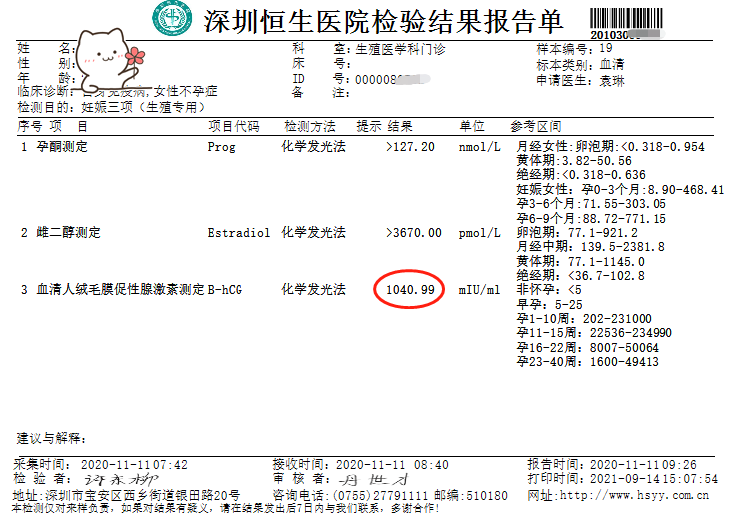Viewport: 734px width, 518px height.
Task: Click the requesting doctor name 袁琳
Action: coord(612,81)
